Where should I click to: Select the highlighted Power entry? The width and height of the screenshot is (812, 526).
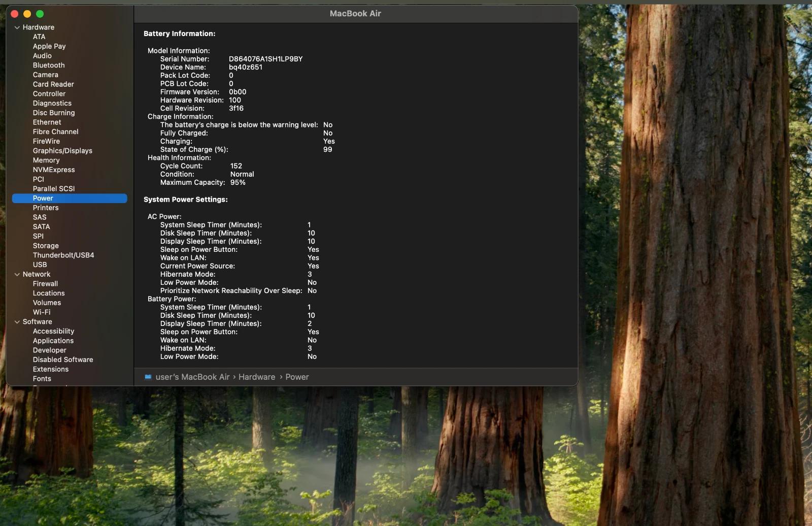pyautogui.click(x=70, y=199)
